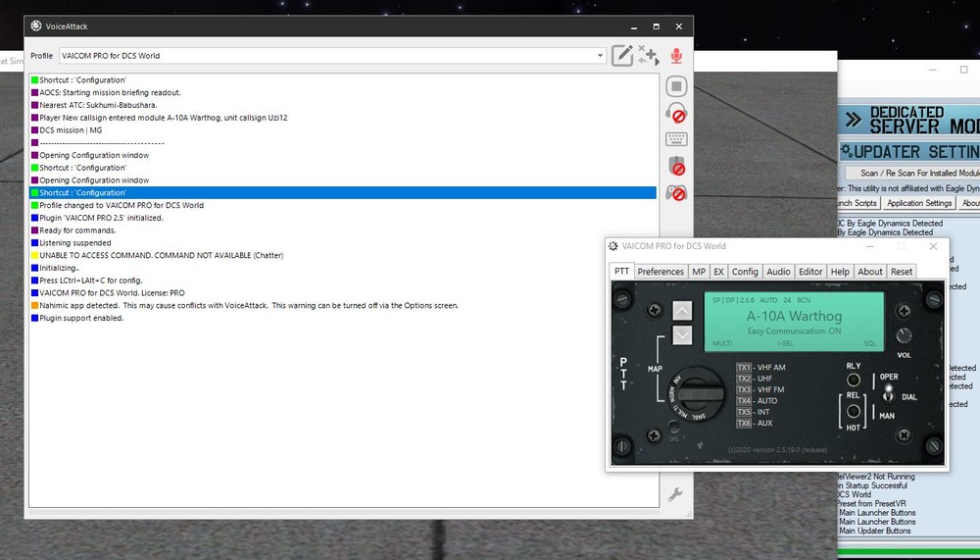980x560 pixels.
Task: Minimize the VoiceAttack window
Action: pyautogui.click(x=634, y=26)
